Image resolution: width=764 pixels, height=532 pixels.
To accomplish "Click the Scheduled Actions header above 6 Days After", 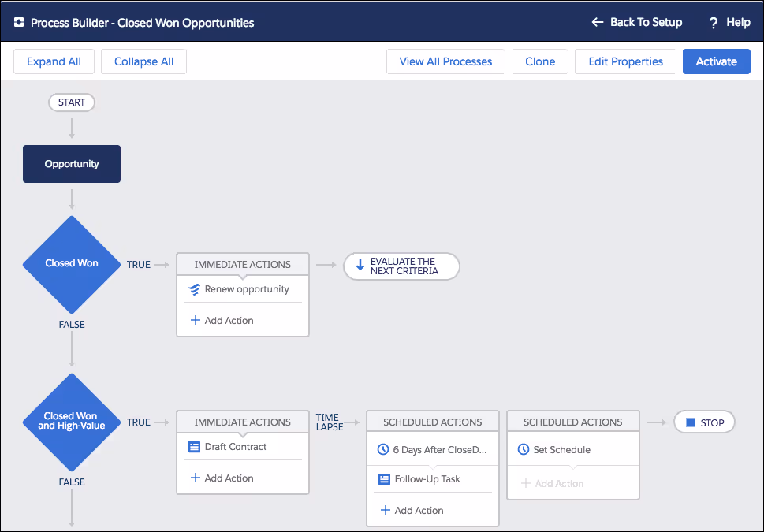I will tap(433, 422).
